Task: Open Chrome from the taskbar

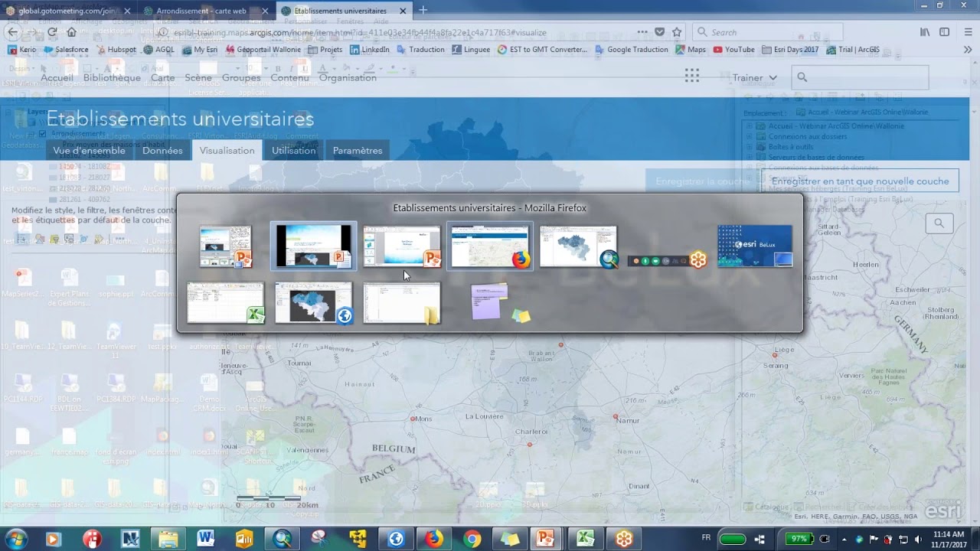Action: [x=472, y=539]
